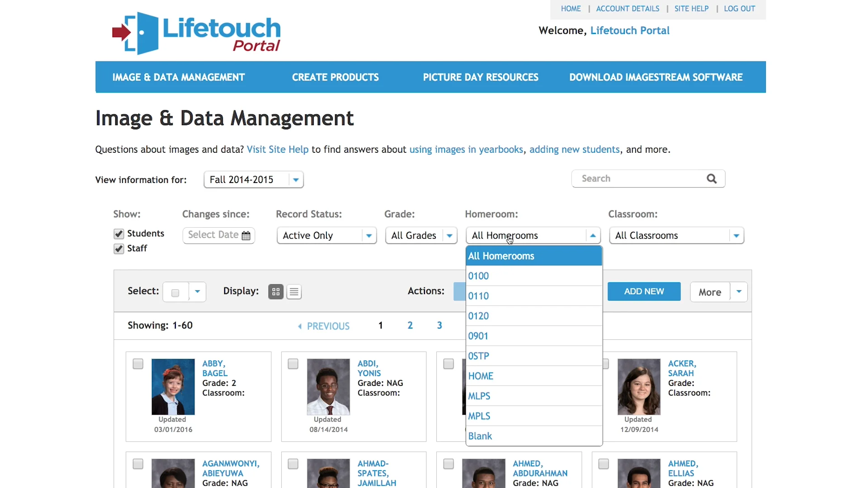Image resolution: width=868 pixels, height=488 pixels.
Task: Click the LOG OUT link
Action: pos(739,9)
